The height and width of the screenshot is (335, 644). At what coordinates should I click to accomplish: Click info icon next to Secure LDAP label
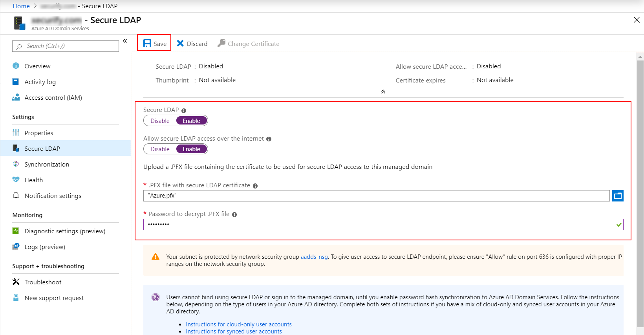click(x=184, y=111)
